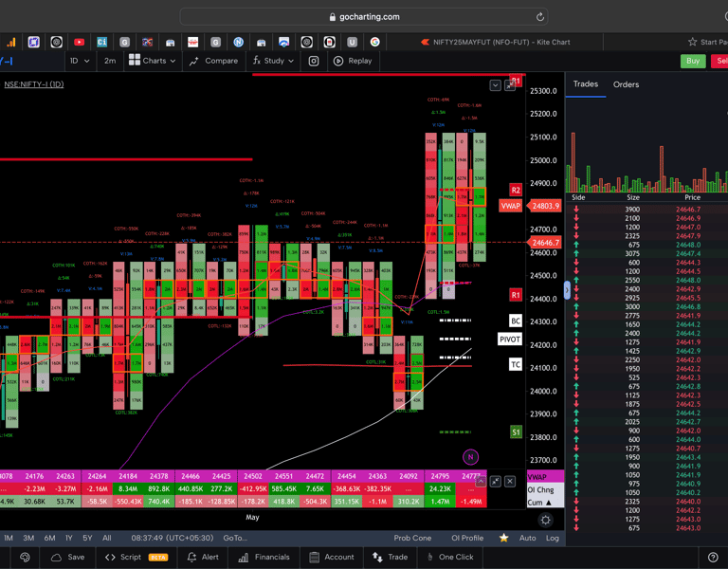Open the Script BETA editor
This screenshot has width=728, height=569.
[x=136, y=557]
